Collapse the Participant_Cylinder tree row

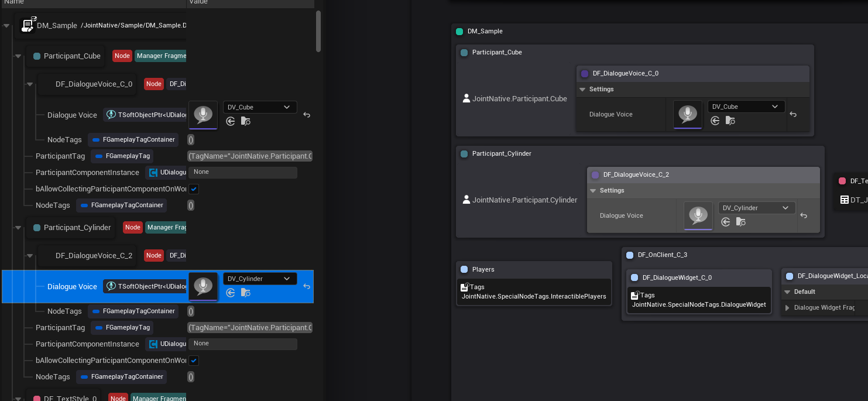point(18,228)
